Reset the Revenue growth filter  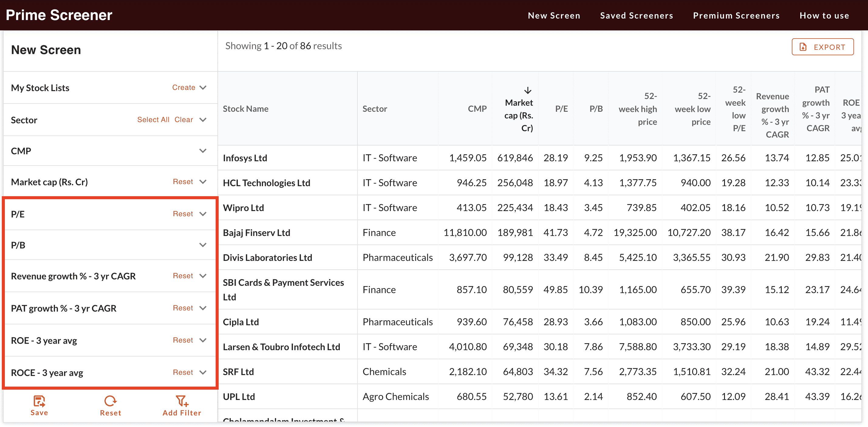pyautogui.click(x=183, y=276)
